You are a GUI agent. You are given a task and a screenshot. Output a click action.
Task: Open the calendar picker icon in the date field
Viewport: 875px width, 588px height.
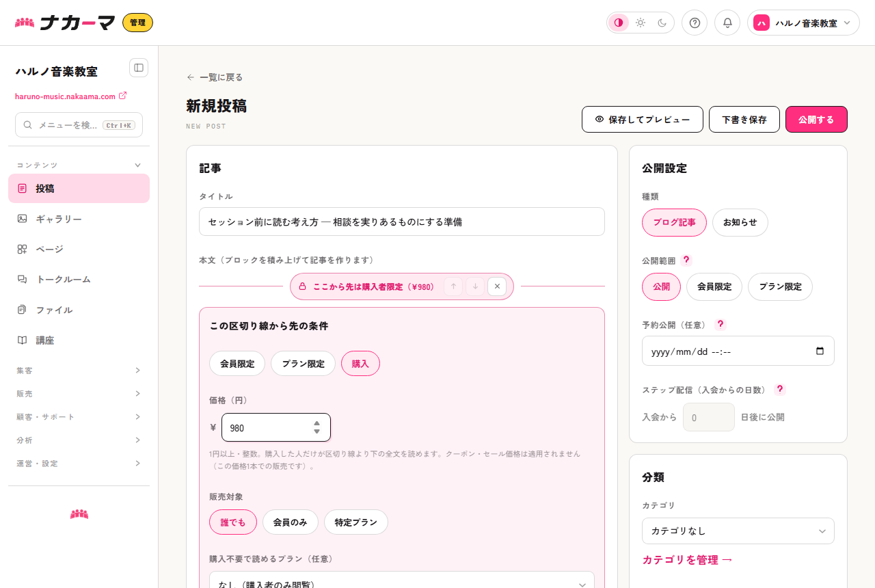pyautogui.click(x=820, y=351)
